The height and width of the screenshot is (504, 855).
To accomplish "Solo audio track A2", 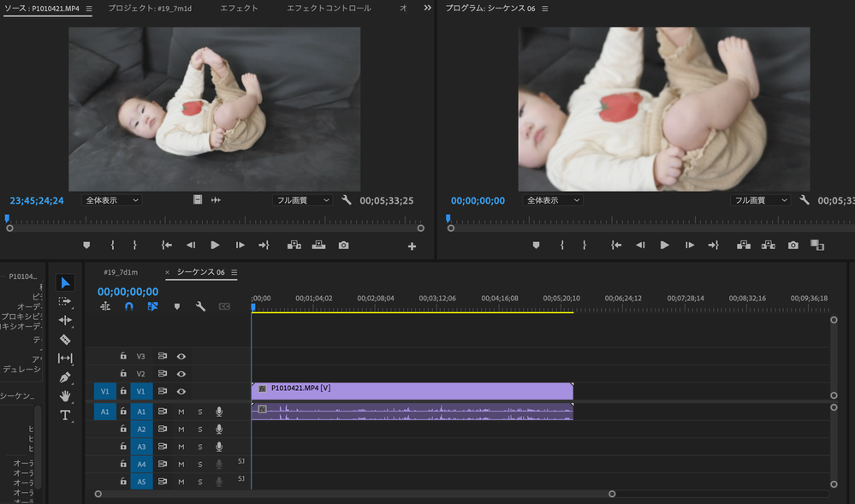I will click(200, 430).
